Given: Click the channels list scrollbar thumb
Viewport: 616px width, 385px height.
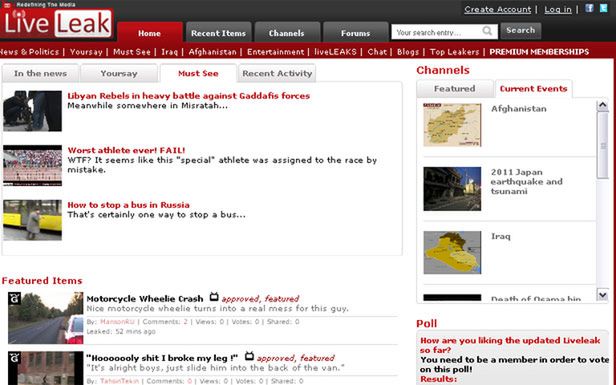Looking at the screenshot, I should coord(602,145).
